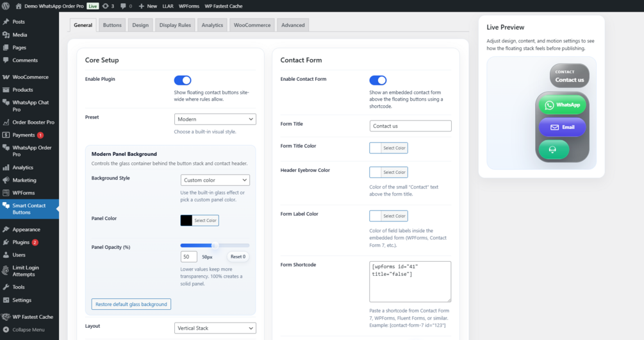Click the Analytics bar chart sidebar icon
Image resolution: width=644 pixels, height=340 pixels.
pos(6,167)
